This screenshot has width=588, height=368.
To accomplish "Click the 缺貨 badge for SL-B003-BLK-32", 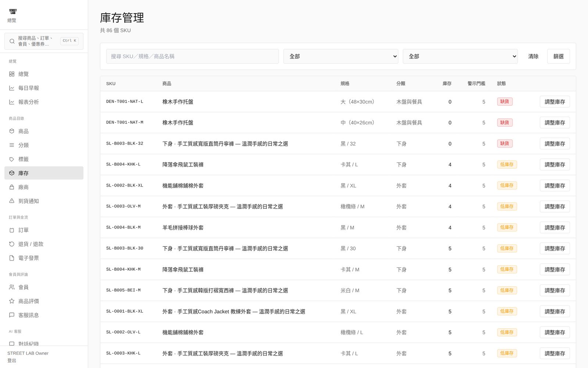I will (x=505, y=144).
